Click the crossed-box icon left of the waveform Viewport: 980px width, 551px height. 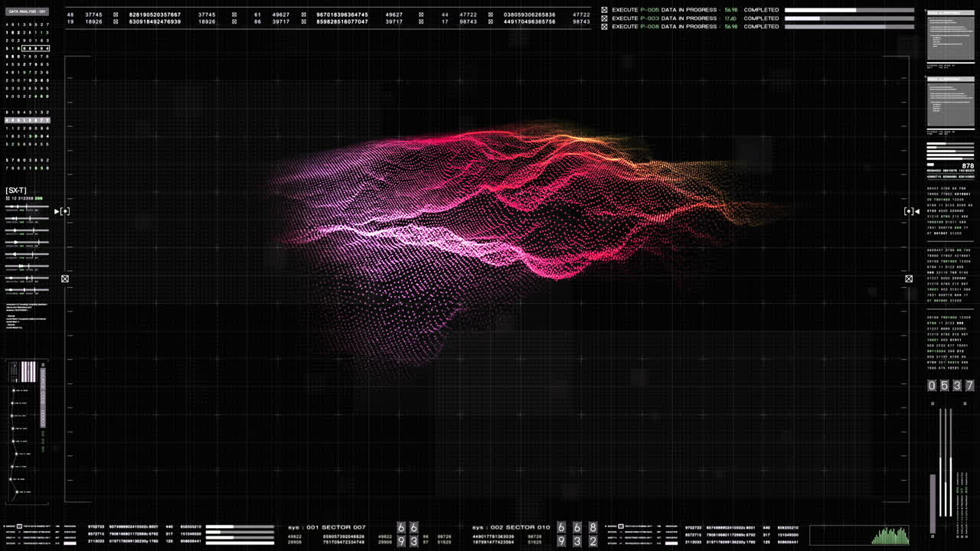pyautogui.click(x=65, y=279)
